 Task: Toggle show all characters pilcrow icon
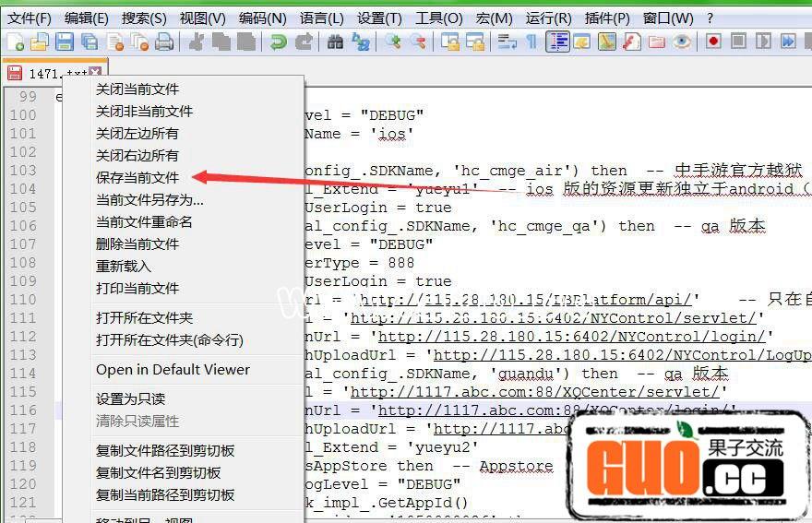(531, 42)
